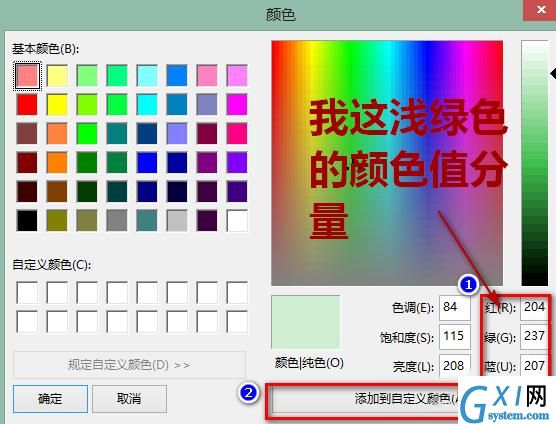Select the black basic color swatch
556x424 pixels.
click(27, 221)
